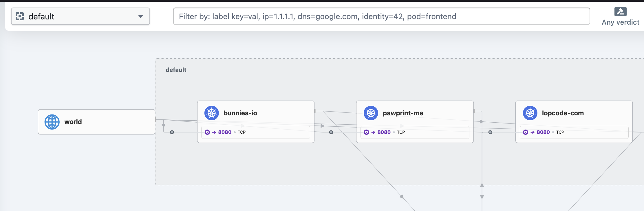
Task: Click the world card label text
Action: 73,122
